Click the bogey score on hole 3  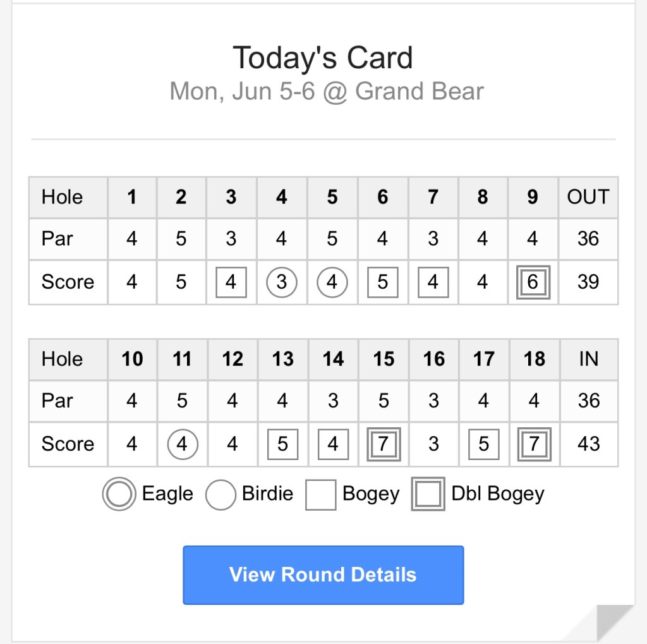tap(231, 282)
